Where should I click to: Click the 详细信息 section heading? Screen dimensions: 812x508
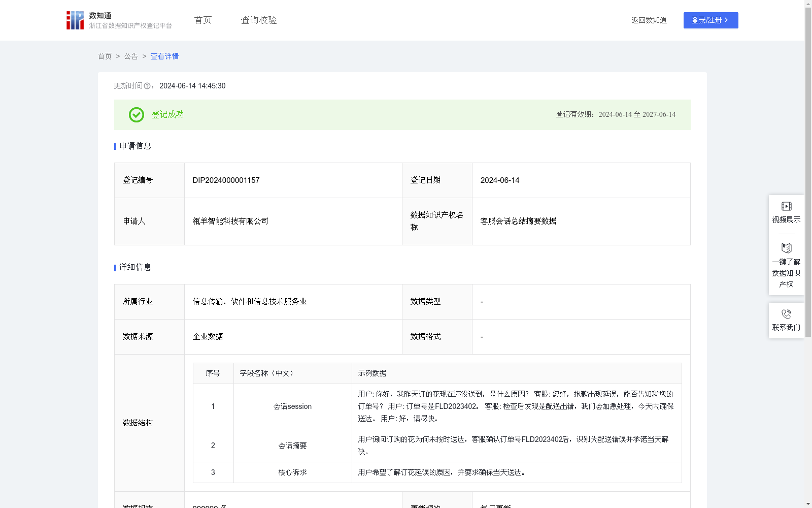tap(135, 268)
